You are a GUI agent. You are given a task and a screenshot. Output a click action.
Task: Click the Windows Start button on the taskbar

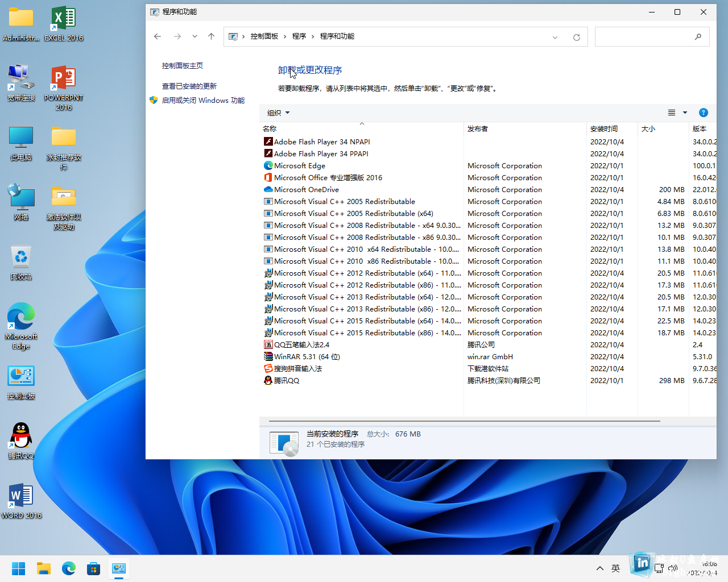(19, 568)
